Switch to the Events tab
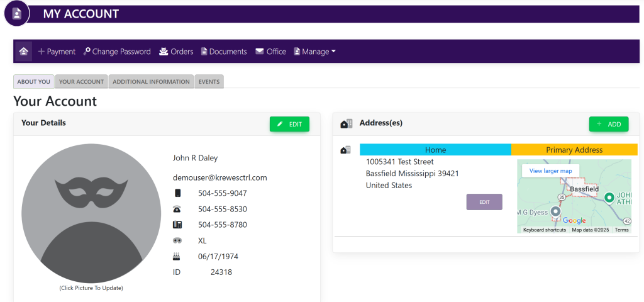 click(x=209, y=82)
